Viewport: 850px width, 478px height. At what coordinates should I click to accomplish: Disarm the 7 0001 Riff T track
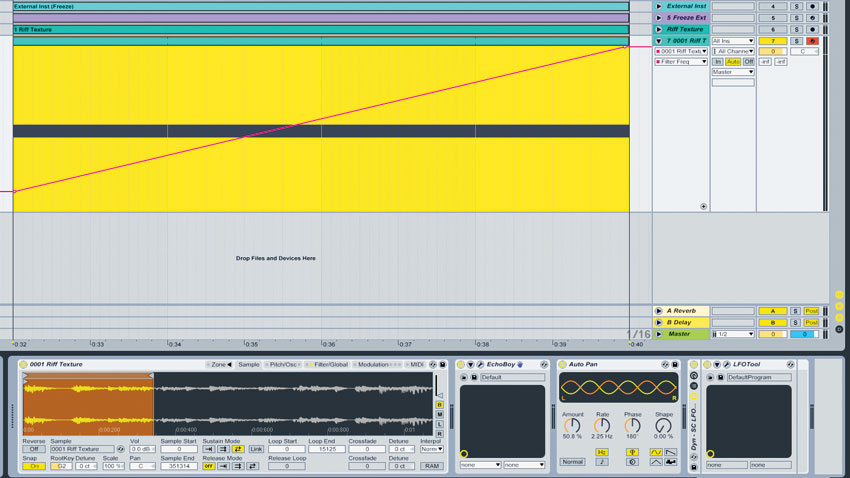coord(812,41)
